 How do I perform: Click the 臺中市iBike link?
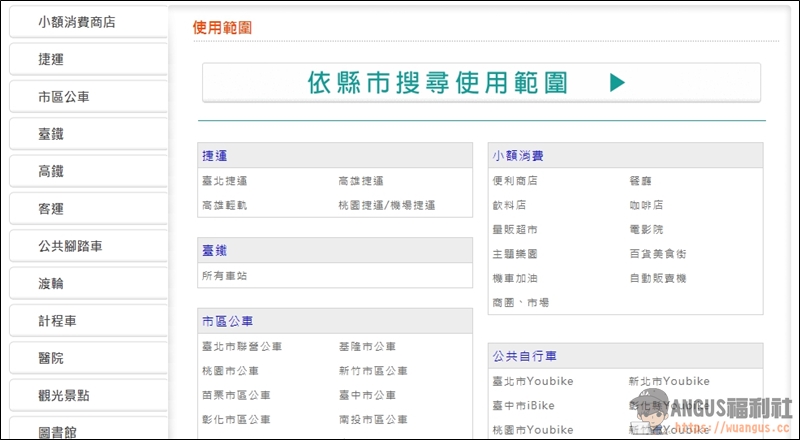pyautogui.click(x=523, y=405)
